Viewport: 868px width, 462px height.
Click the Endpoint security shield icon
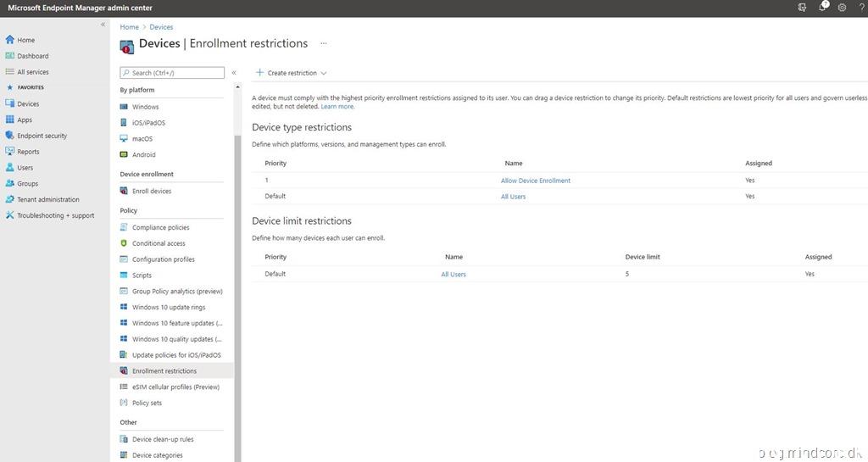pyautogui.click(x=10, y=136)
